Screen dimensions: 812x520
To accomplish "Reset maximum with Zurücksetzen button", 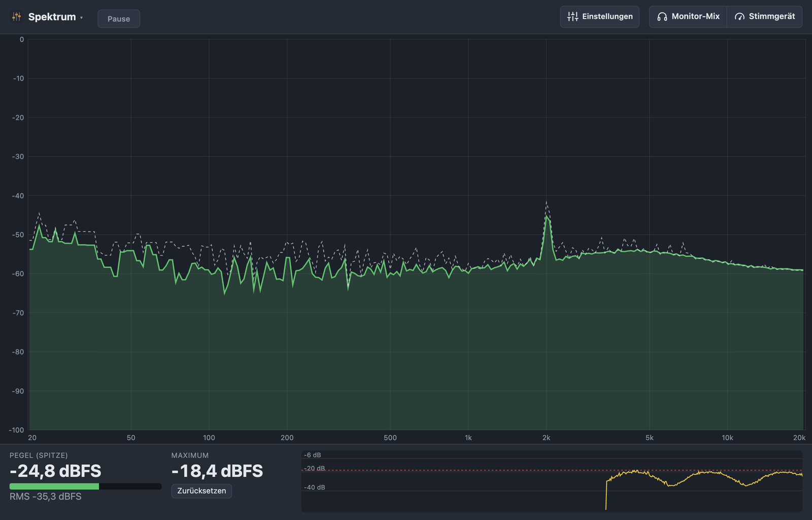I will click(x=201, y=491).
